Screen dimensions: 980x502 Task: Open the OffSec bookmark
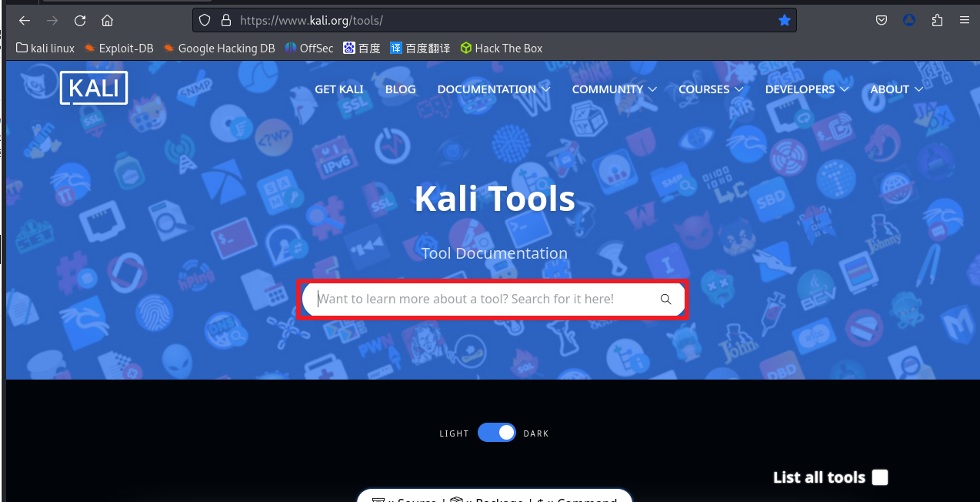[309, 48]
